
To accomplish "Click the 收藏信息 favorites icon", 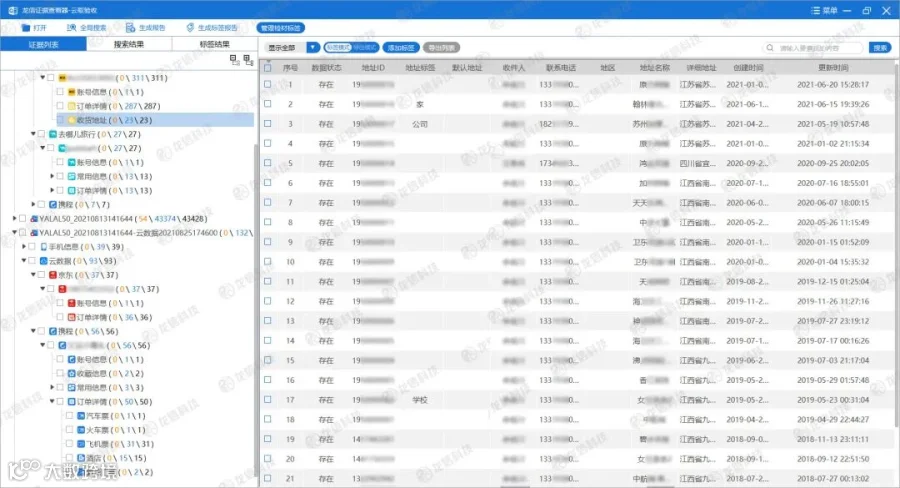I will pyautogui.click(x=72, y=374).
